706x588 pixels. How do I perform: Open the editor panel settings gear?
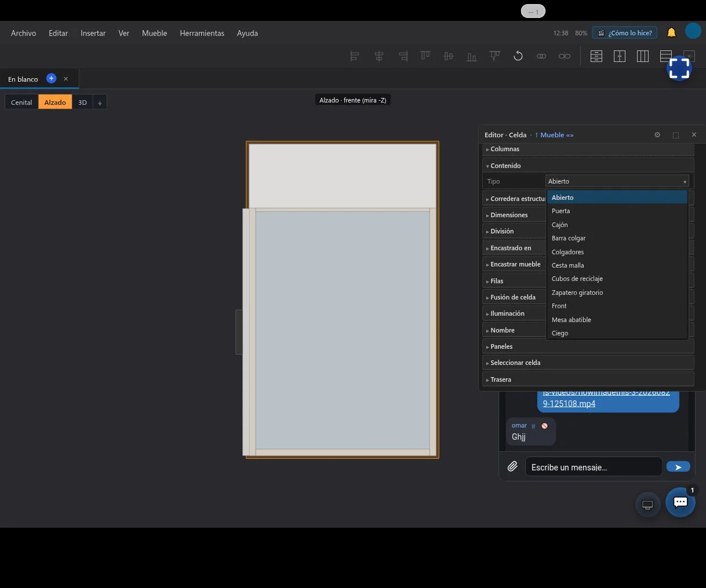[x=657, y=135]
